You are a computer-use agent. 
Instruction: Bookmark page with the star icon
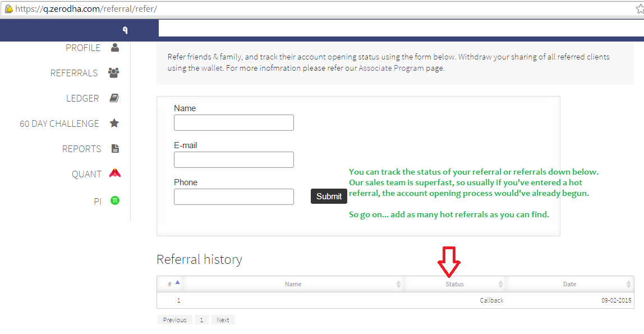point(640,9)
